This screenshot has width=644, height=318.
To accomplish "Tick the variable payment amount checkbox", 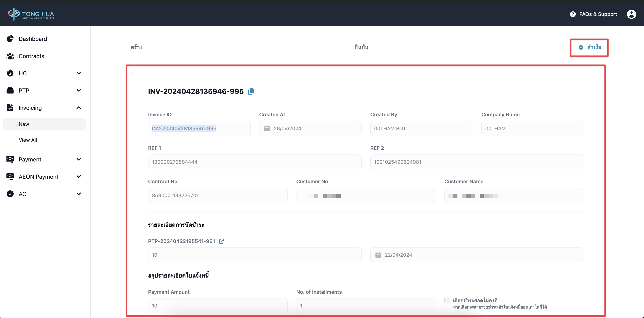I will click(x=447, y=300).
